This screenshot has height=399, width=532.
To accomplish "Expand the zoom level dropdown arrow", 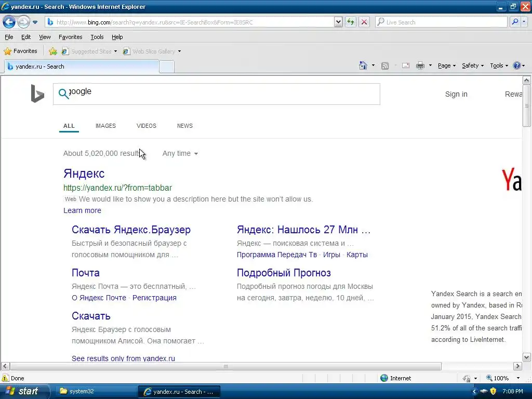I will 518,378.
